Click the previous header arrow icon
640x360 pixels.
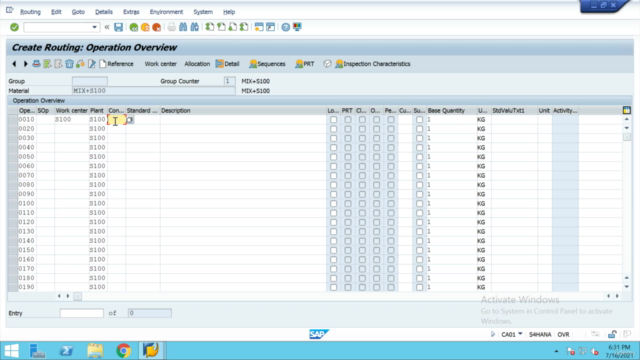click(x=14, y=64)
